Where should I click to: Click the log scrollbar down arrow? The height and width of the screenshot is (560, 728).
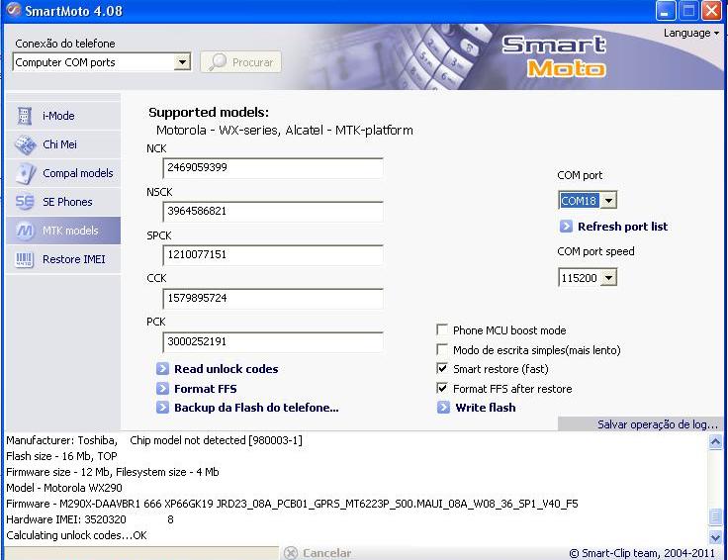(x=715, y=537)
